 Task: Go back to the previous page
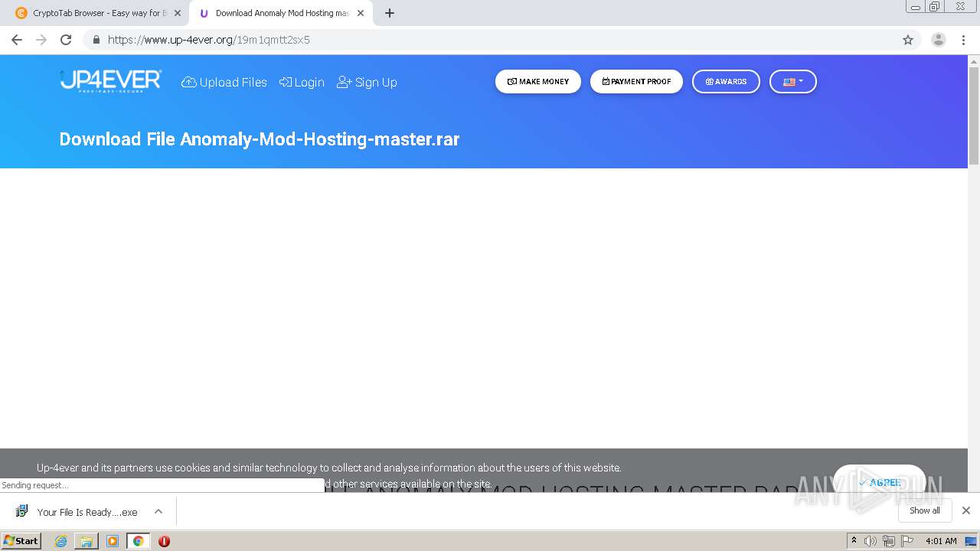17,40
